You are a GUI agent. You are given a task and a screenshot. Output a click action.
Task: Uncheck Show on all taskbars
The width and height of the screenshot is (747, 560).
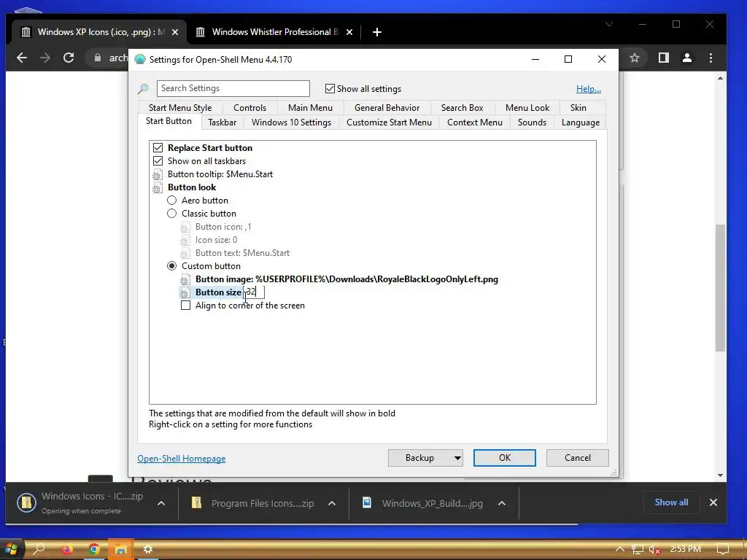(158, 161)
